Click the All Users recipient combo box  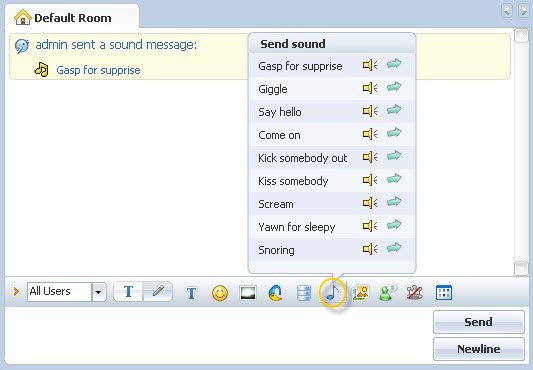pos(67,292)
